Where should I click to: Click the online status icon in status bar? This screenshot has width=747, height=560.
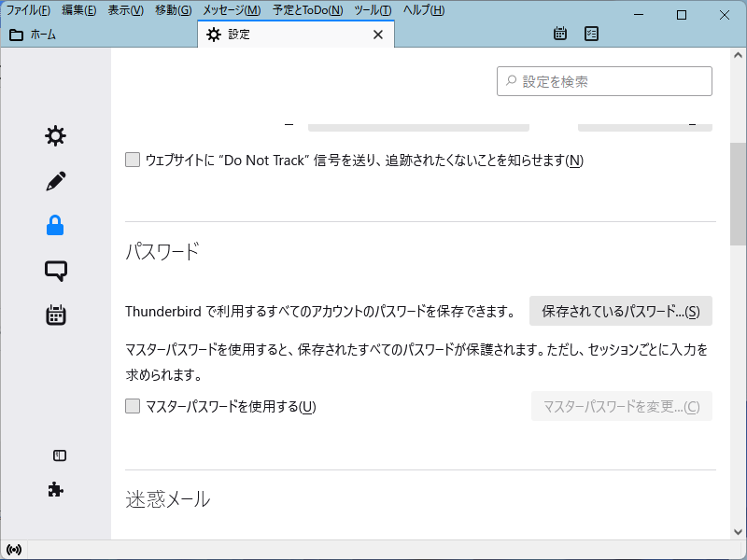pyautogui.click(x=14, y=550)
